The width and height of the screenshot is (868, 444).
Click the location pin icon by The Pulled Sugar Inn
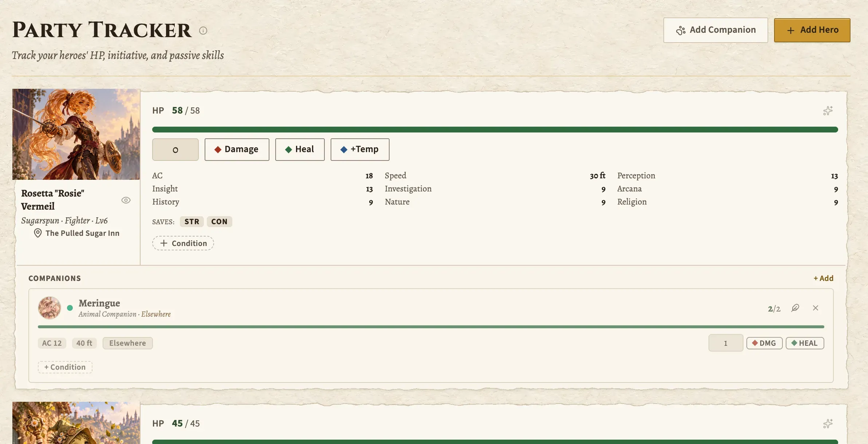click(x=38, y=233)
